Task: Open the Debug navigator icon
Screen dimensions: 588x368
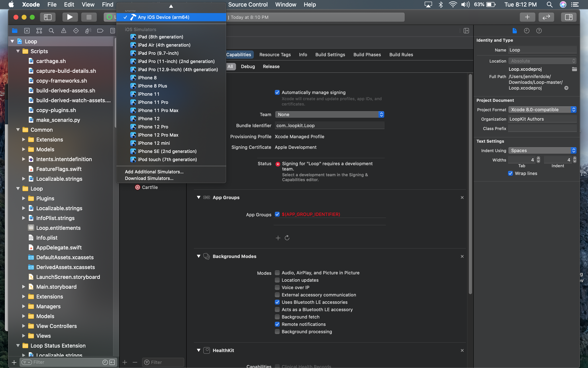Action: coord(88,31)
